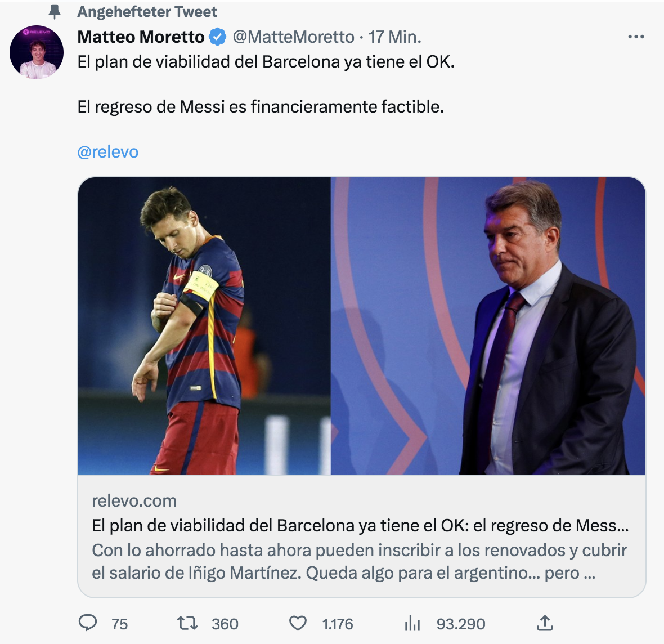Open the three-dot more options menu

[635, 37]
